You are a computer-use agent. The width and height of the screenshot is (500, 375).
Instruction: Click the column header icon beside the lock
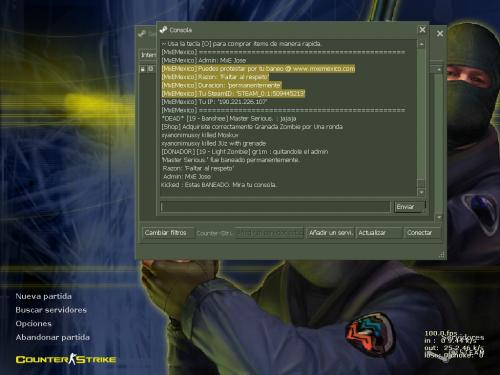[x=151, y=69]
